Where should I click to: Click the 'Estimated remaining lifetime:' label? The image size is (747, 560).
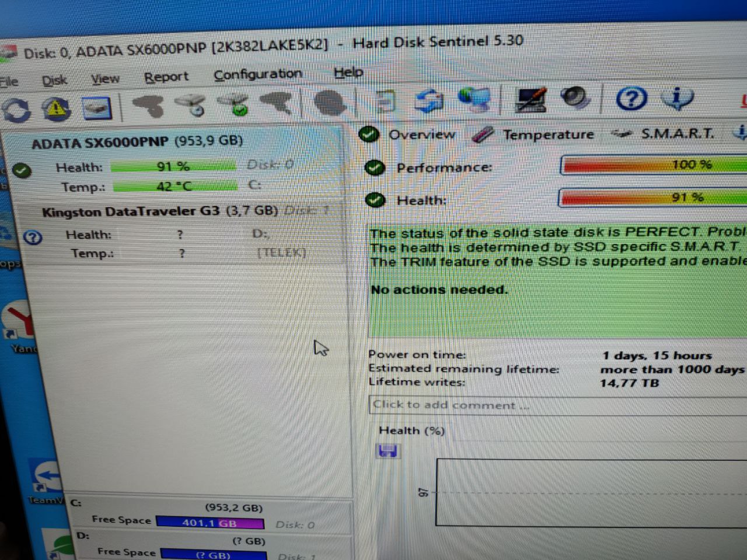(x=463, y=369)
